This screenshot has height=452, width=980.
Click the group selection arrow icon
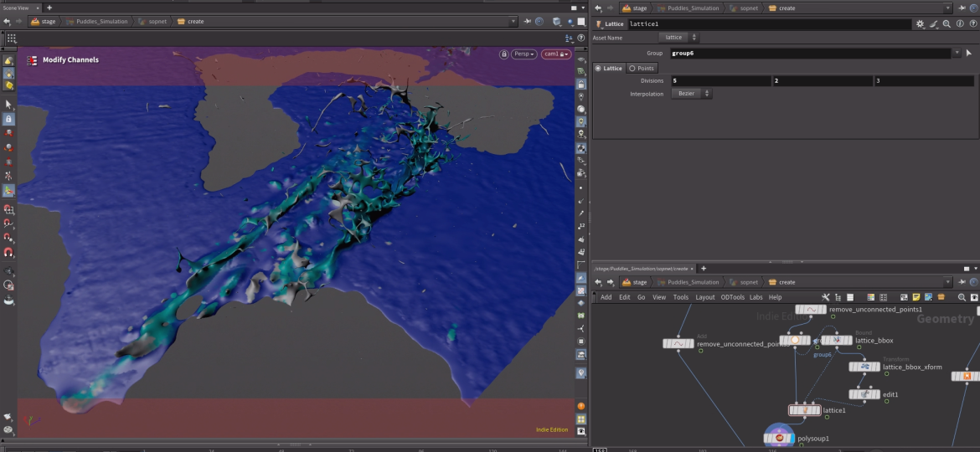pyautogui.click(x=969, y=53)
